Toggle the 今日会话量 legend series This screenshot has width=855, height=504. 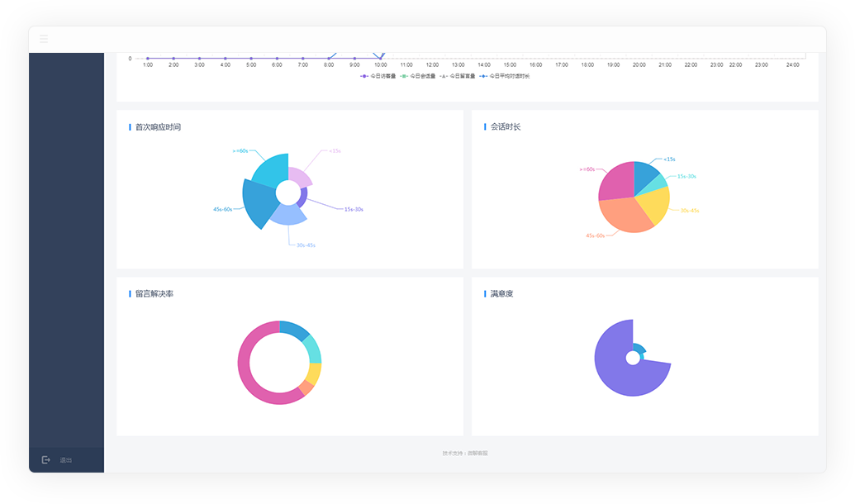418,76
